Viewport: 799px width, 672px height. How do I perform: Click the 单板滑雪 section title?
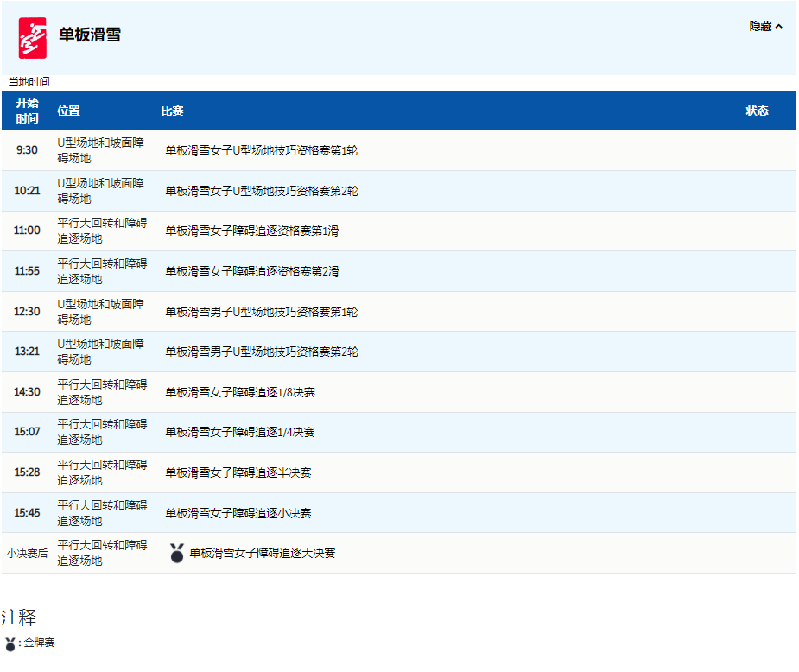click(x=90, y=35)
